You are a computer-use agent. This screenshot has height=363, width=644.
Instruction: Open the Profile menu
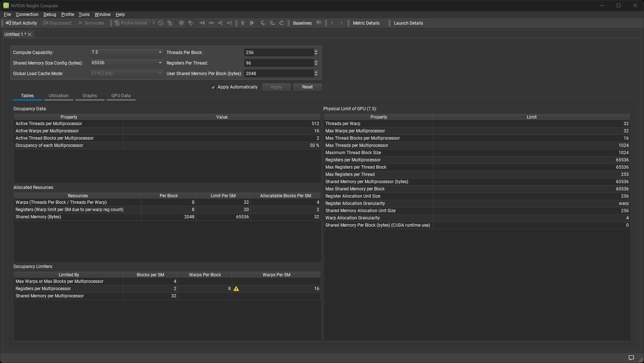pos(67,15)
